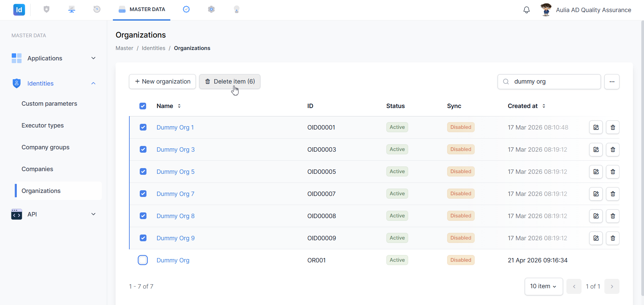Collapse the Identities sidebar section
Screen dimensions: 644x305
(x=54, y=84)
